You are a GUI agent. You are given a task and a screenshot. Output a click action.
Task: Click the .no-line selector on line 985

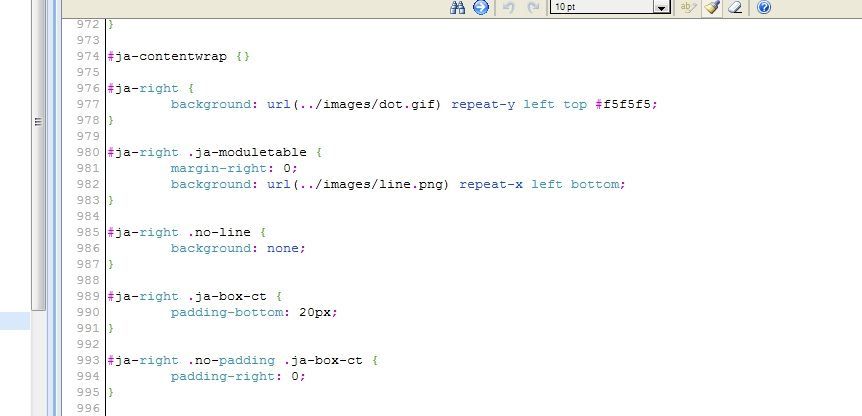point(219,232)
